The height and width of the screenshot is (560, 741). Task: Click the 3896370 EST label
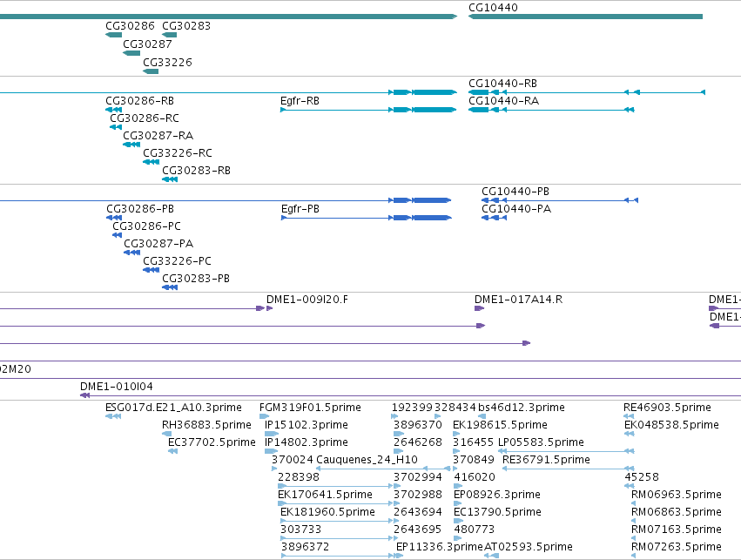pos(418,425)
